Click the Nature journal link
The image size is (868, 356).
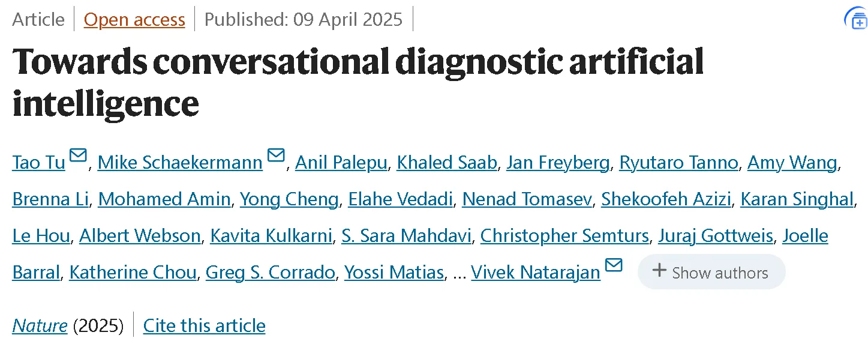click(x=40, y=325)
